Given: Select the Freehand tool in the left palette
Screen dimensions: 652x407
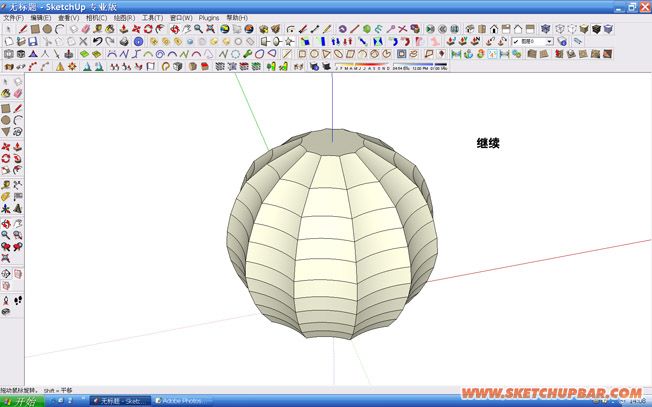Looking at the screenshot, I should (x=17, y=132).
